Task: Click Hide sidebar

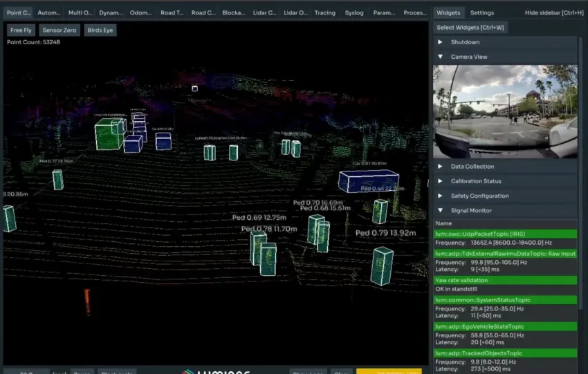Action: 552,12
